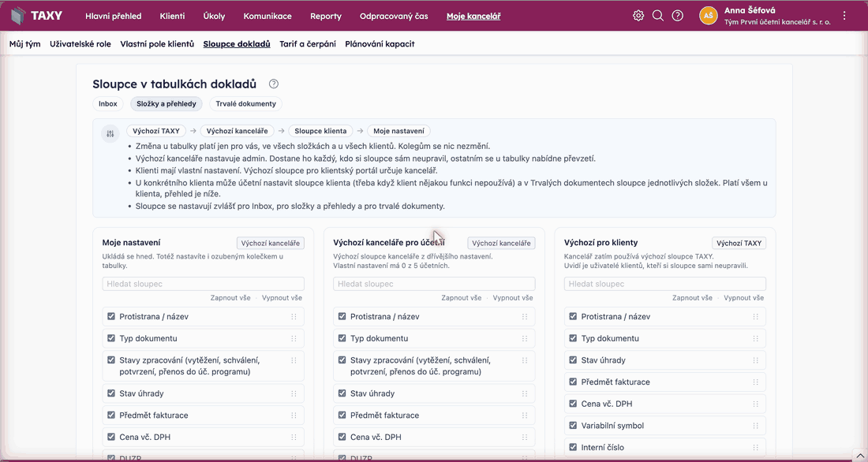Image resolution: width=868 pixels, height=462 pixels.
Task: Uncheck Interní číslo checkbox
Action: click(x=573, y=447)
